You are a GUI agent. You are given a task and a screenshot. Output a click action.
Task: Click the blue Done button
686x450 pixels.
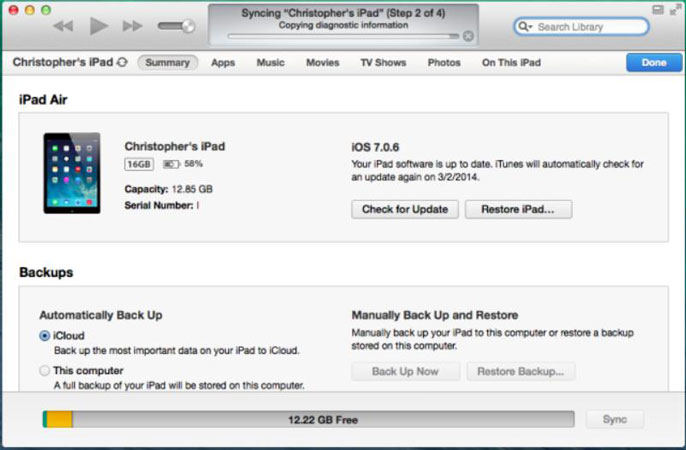[654, 63]
